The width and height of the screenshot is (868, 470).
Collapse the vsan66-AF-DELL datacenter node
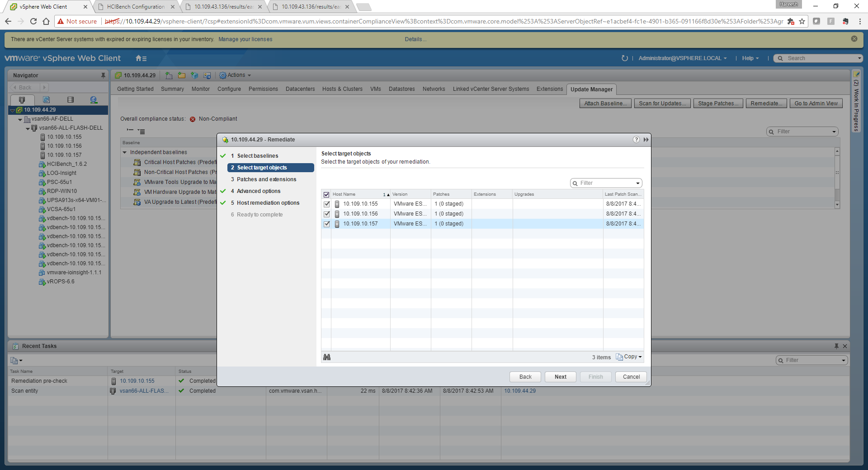pos(20,120)
